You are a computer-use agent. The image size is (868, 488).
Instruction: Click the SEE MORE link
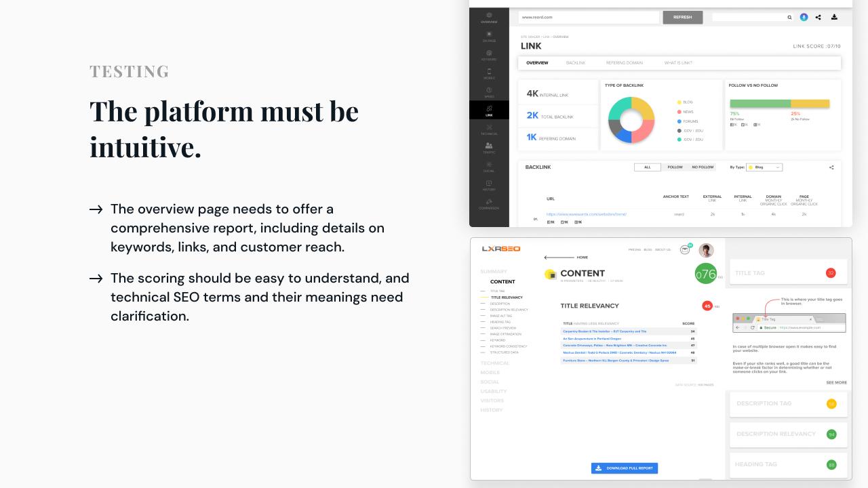click(x=836, y=382)
